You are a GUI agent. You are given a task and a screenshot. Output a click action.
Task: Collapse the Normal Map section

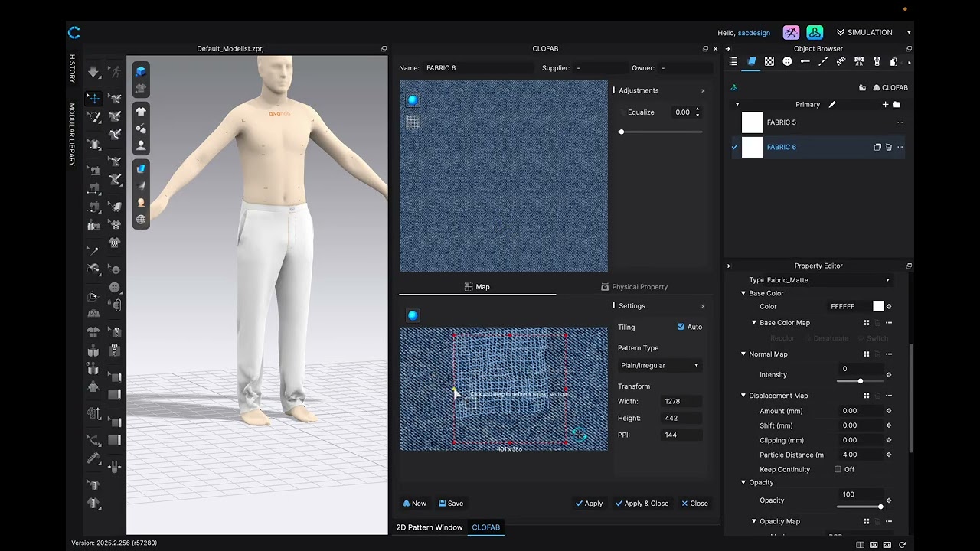coord(743,354)
